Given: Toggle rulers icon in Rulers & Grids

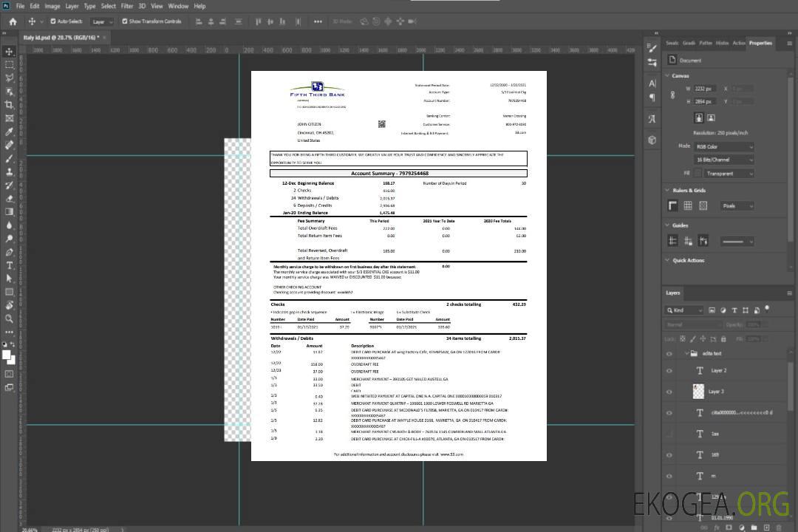Looking at the screenshot, I should [673, 205].
